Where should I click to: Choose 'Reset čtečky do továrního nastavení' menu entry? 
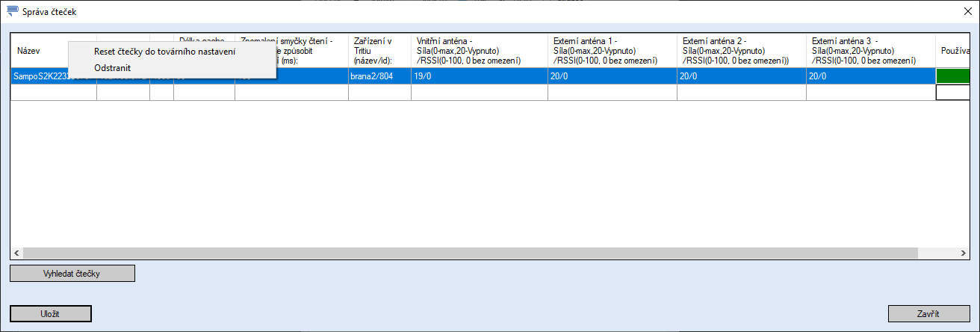pos(164,52)
